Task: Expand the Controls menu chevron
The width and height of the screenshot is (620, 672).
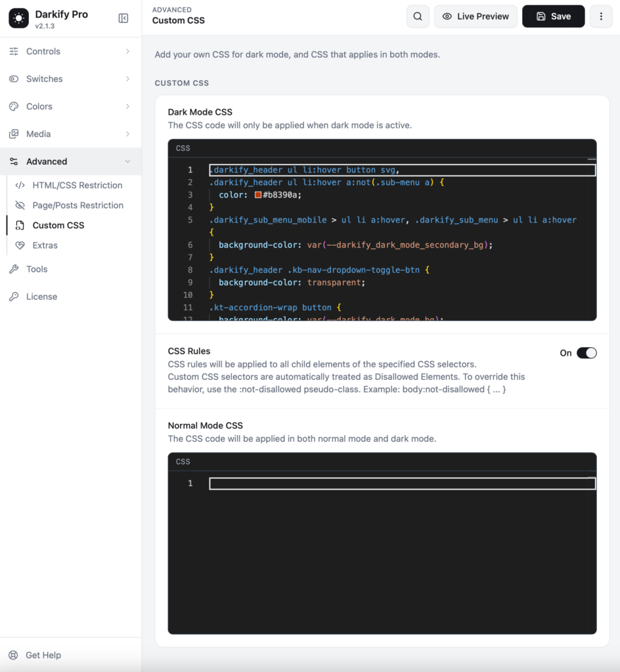Action: (x=128, y=51)
